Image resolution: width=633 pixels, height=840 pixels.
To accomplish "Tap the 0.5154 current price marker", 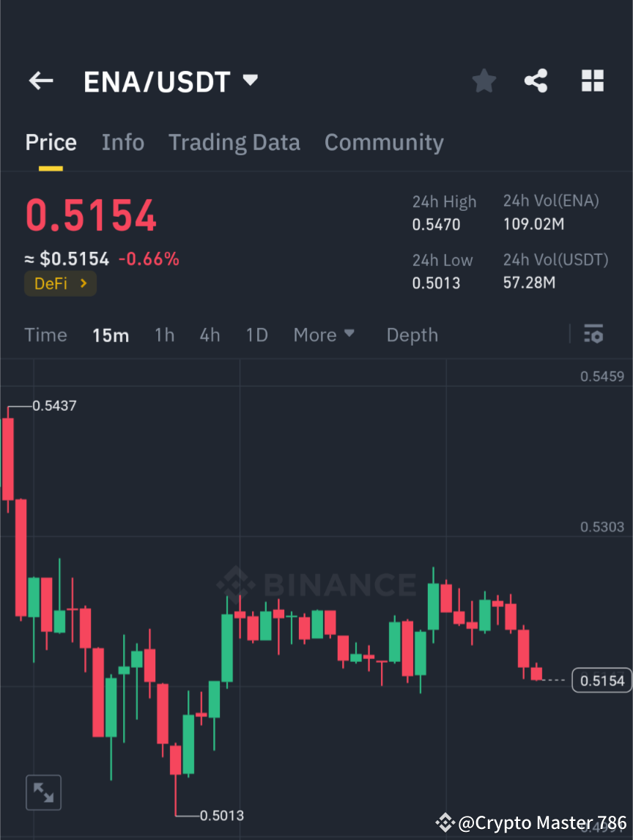I will (x=601, y=680).
